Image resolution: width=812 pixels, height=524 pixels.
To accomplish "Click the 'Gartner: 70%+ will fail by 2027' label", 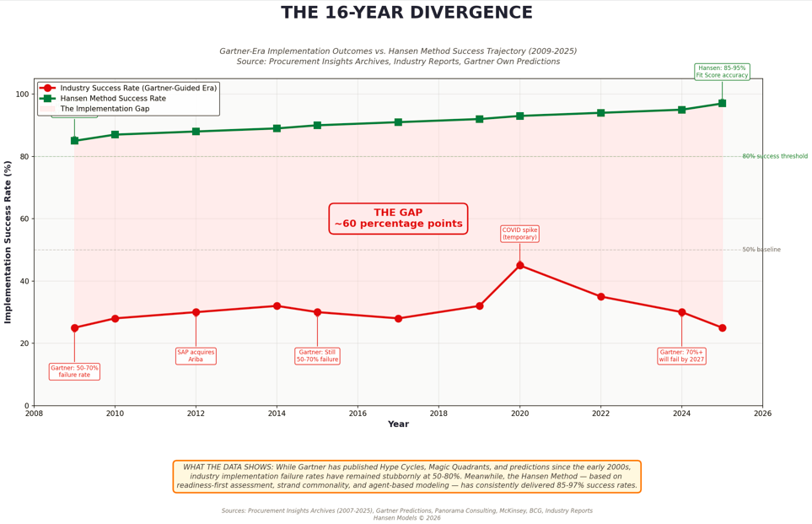I will (x=681, y=356).
